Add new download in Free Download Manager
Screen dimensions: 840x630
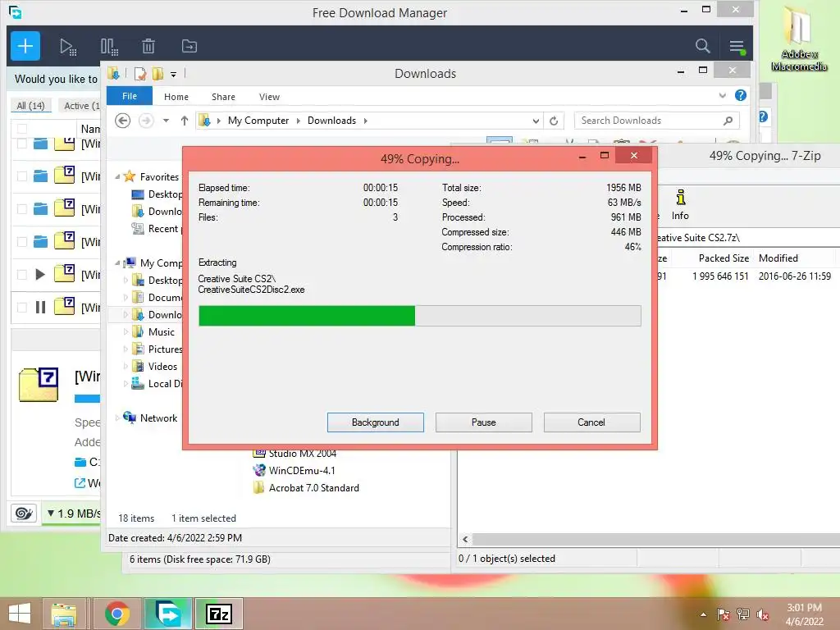[25, 46]
